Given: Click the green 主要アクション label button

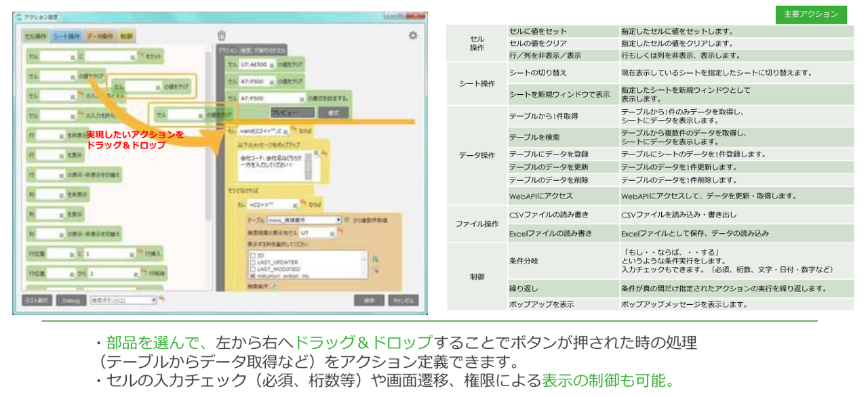Looking at the screenshot, I should (811, 14).
